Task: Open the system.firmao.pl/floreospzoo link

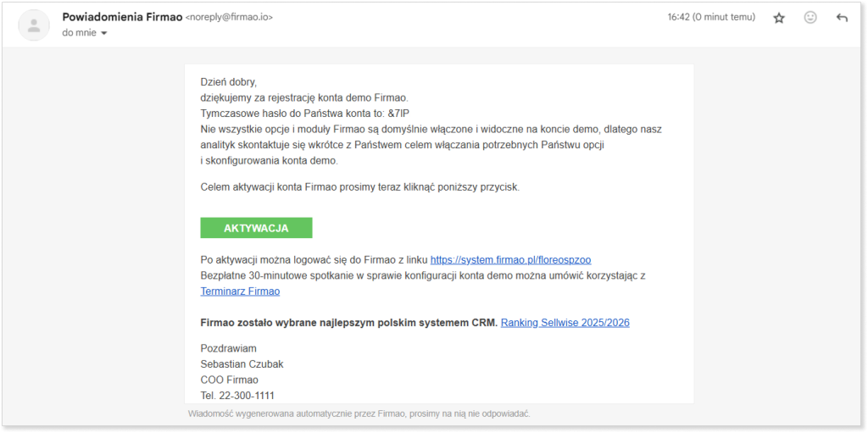Action: (510, 259)
